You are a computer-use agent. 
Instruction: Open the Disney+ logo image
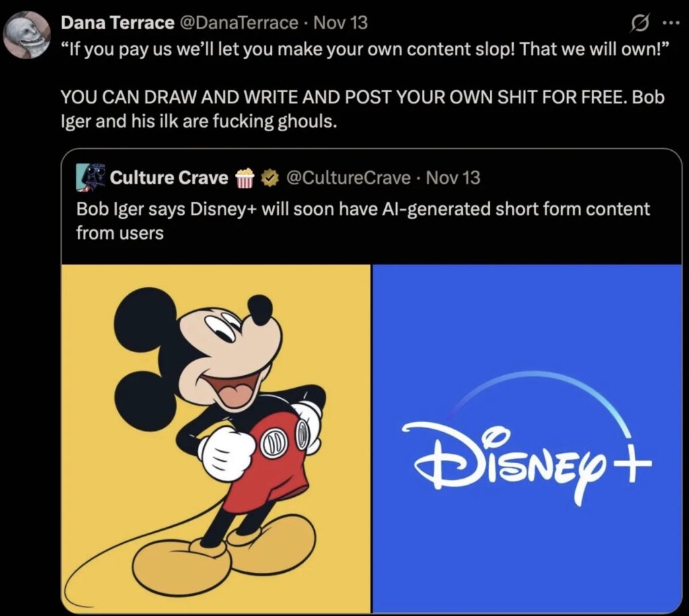pos(528,438)
